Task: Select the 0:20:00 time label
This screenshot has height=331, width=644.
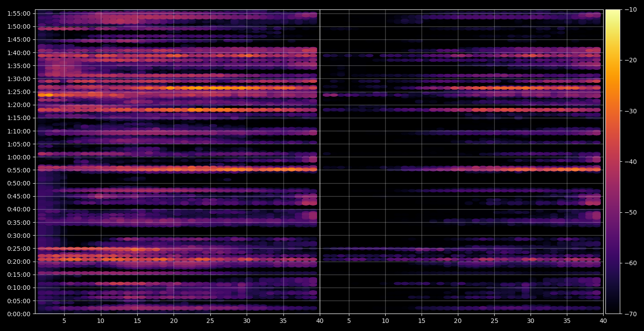Action: pos(19,261)
